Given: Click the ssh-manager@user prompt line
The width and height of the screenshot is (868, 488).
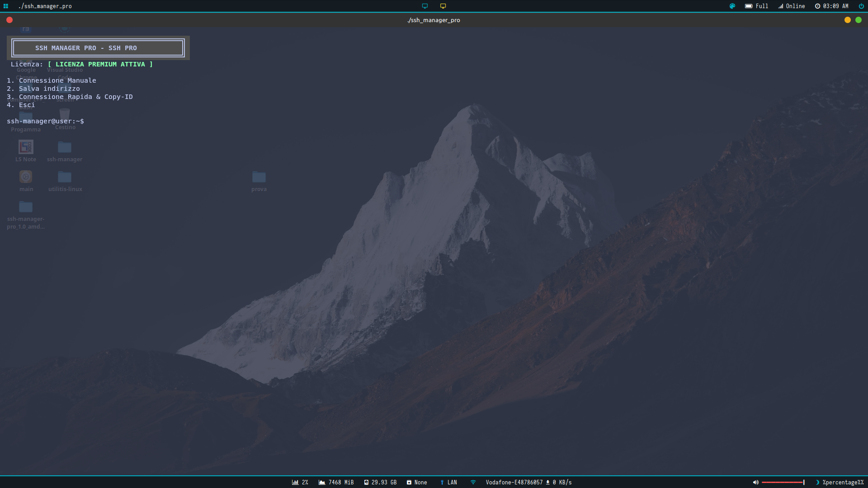Looking at the screenshot, I should point(45,121).
